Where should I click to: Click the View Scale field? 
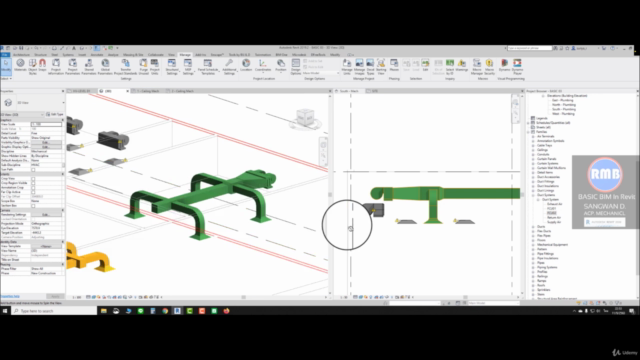pos(46,124)
